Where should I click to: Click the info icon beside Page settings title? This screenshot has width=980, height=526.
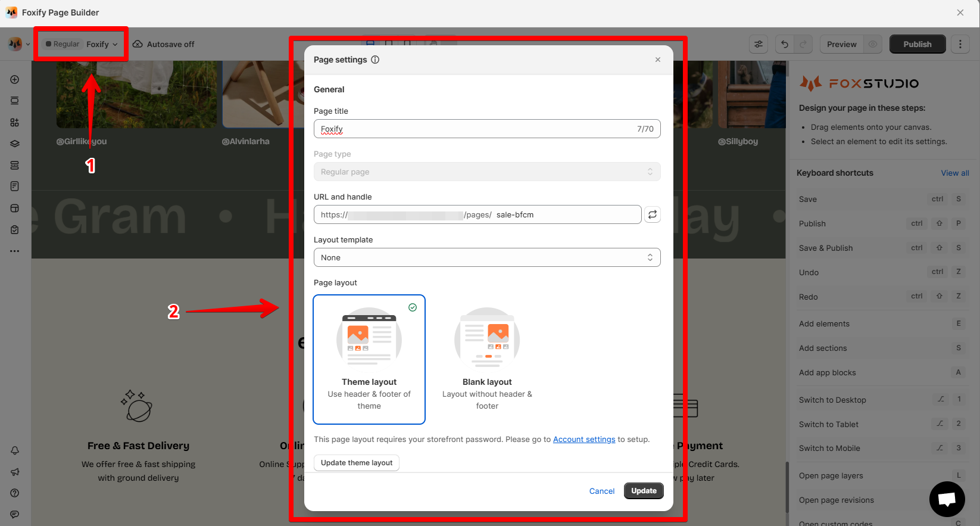tap(375, 60)
